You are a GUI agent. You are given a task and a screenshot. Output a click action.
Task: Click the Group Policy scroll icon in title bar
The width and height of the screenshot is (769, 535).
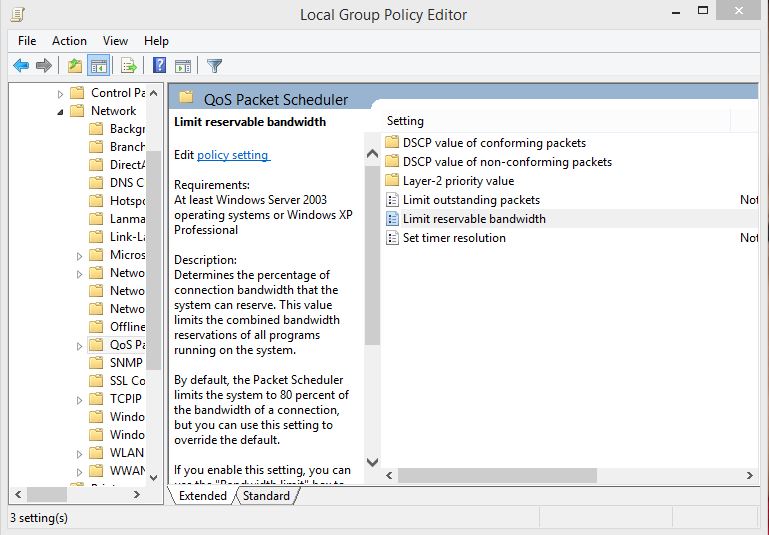pyautogui.click(x=18, y=15)
